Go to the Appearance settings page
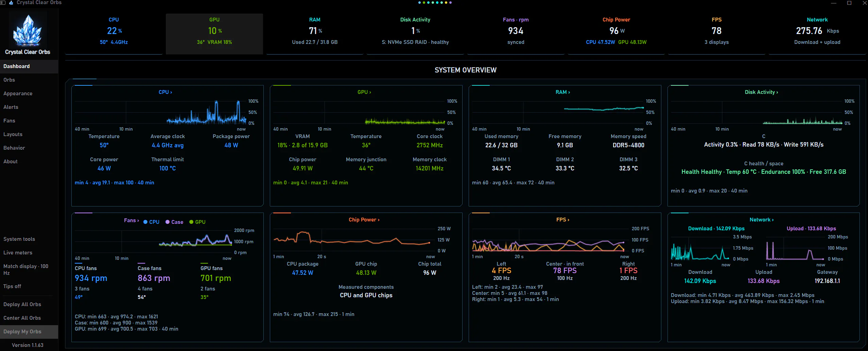Screen dimensions: 868x351 click(x=29, y=94)
